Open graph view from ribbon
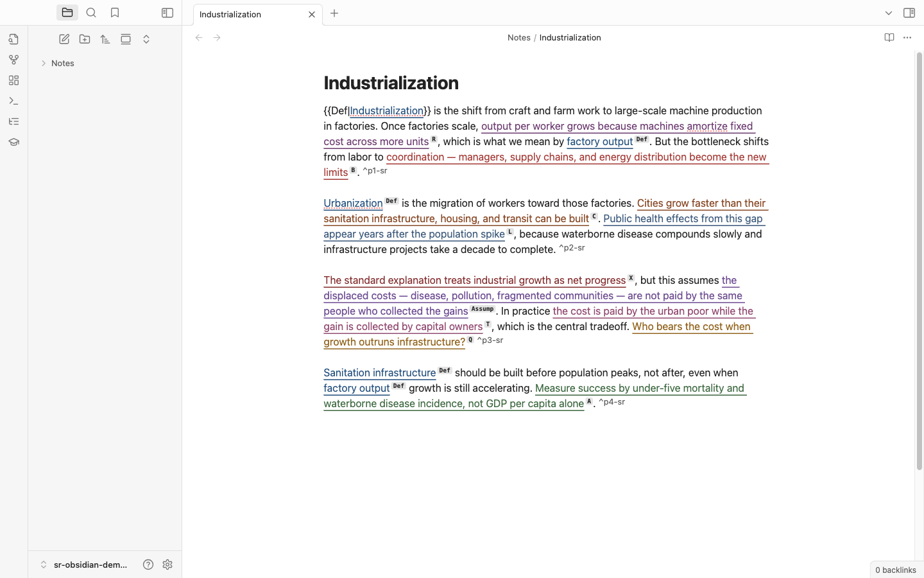Image resolution: width=924 pixels, height=578 pixels. 13,60
